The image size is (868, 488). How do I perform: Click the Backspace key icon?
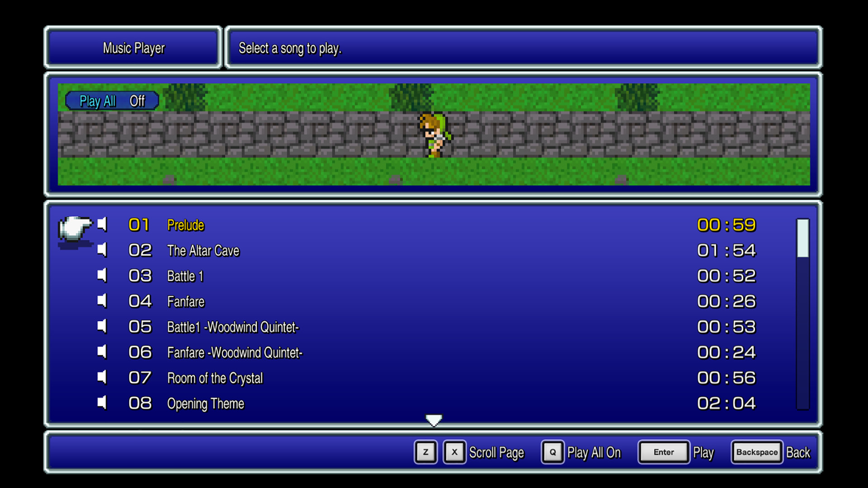coord(757,452)
